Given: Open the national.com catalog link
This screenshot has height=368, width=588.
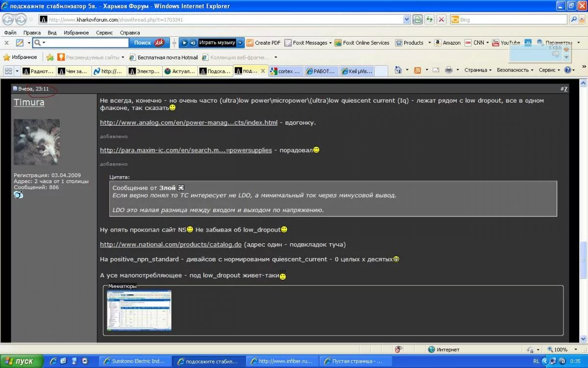Looking at the screenshot, I should point(171,244).
